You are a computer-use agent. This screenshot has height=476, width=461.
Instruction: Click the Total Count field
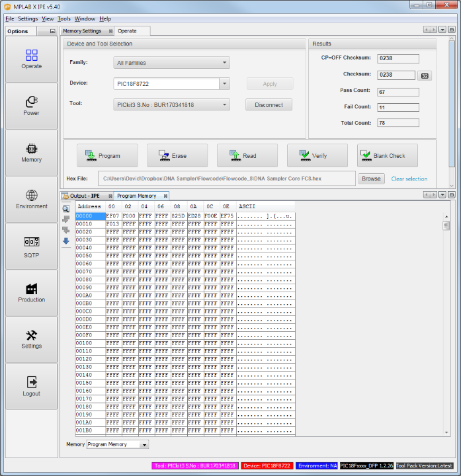[398, 123]
